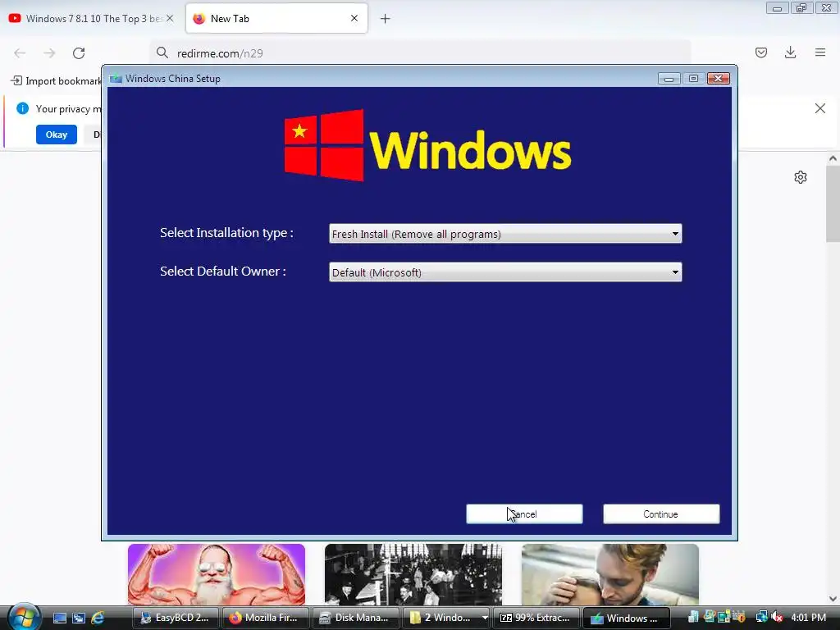Go forward in Firefox
This screenshot has height=630, width=840.
click(x=49, y=53)
